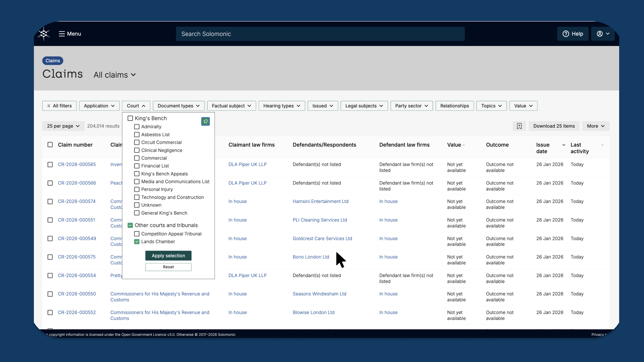Click the Solomonic logo icon
The width and height of the screenshot is (644, 362).
[44, 34]
